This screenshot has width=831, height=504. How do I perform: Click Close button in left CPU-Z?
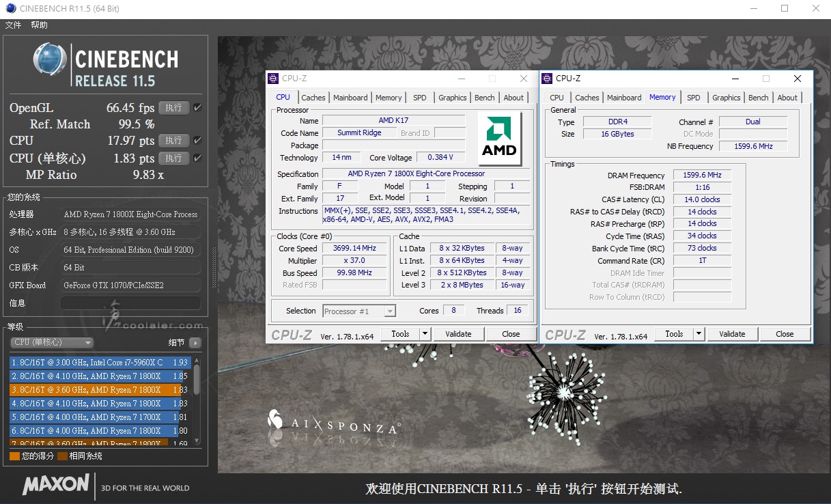[x=511, y=334]
